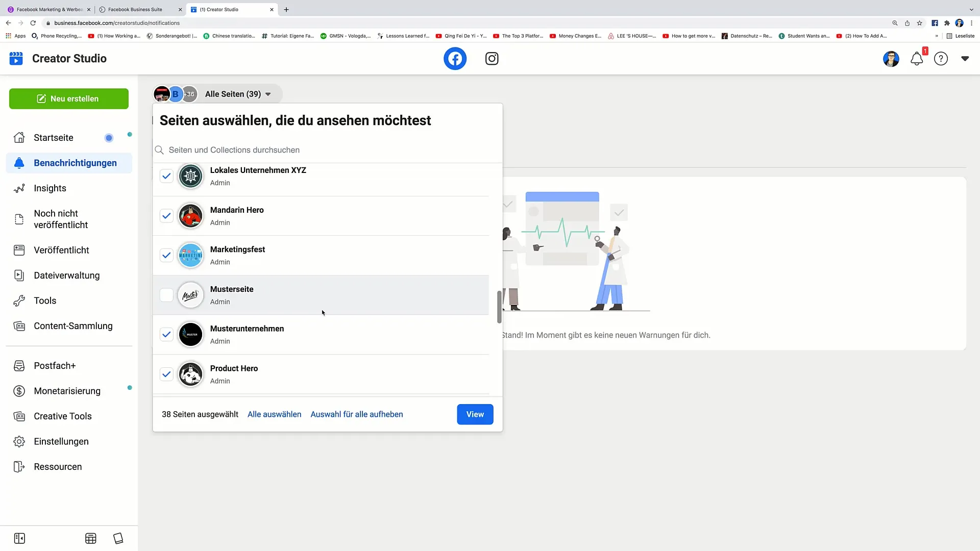Image resolution: width=980 pixels, height=551 pixels.
Task: Click the blue View button
Action: 475,414
